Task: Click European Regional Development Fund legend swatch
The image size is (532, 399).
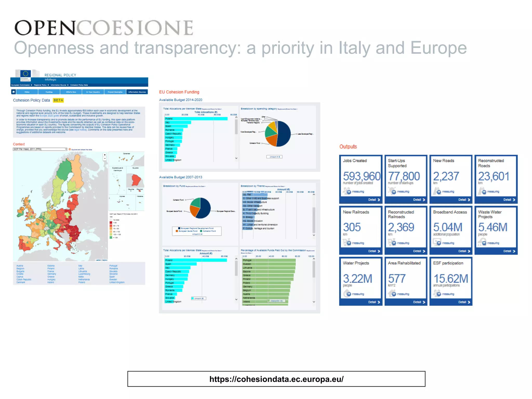Action: 179,228
